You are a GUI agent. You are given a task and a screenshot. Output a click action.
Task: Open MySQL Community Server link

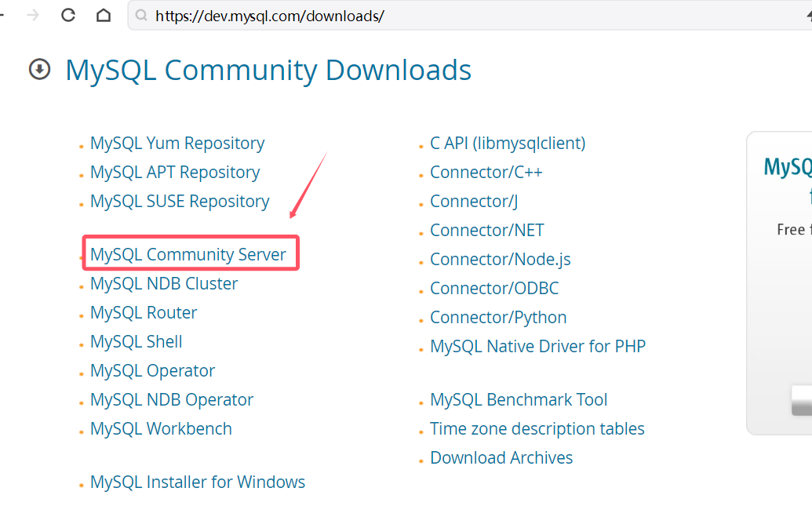188,254
